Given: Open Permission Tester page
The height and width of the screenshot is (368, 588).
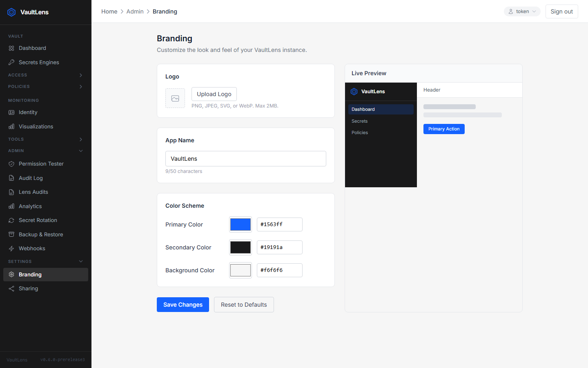Looking at the screenshot, I should click(46, 164).
